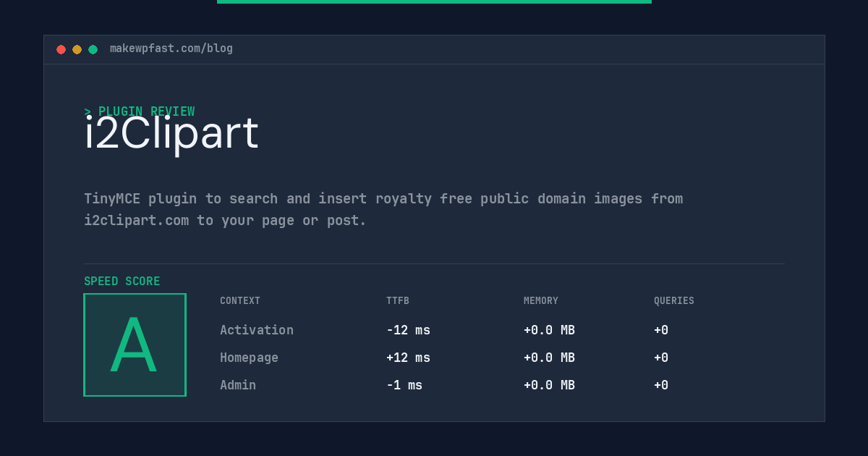Click the TinyMCE plugin description paragraph
Viewport: 868px width, 456px height.
(383, 209)
